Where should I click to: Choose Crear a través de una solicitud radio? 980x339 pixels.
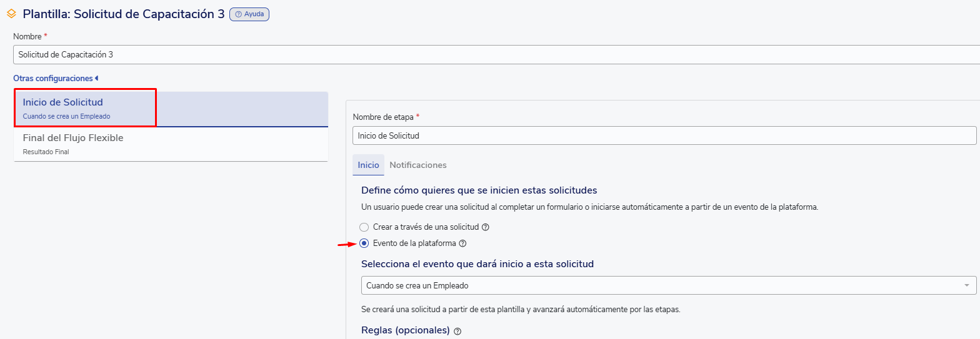[364, 227]
